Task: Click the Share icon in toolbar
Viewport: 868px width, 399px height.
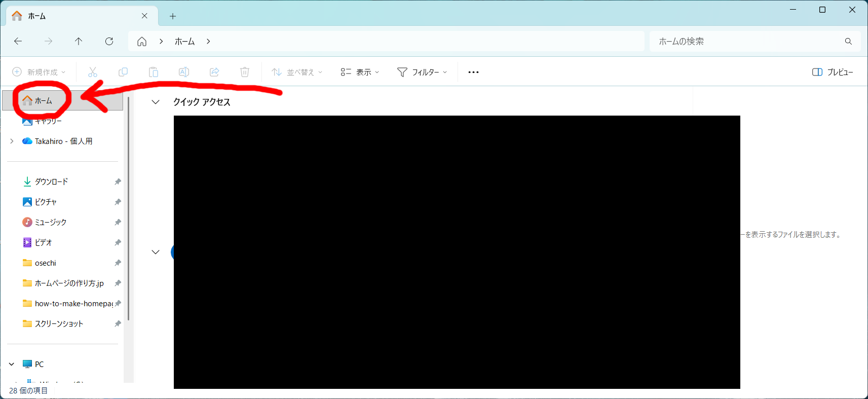Action: click(214, 72)
